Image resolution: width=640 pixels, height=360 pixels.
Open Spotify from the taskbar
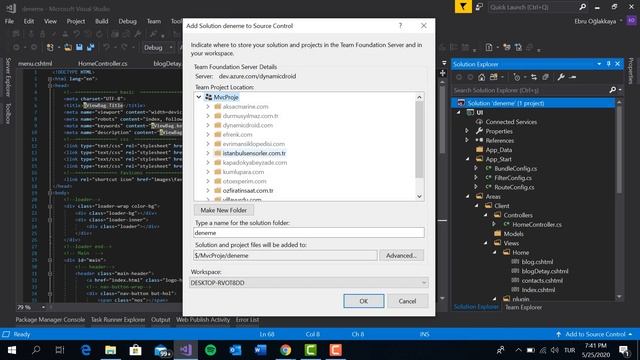[211, 350]
